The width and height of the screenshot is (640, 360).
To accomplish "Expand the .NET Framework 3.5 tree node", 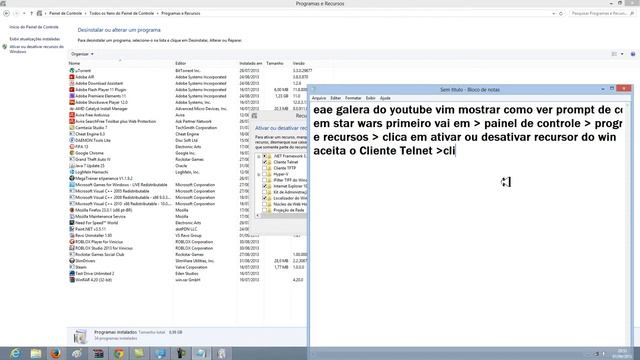I will [x=258, y=156].
